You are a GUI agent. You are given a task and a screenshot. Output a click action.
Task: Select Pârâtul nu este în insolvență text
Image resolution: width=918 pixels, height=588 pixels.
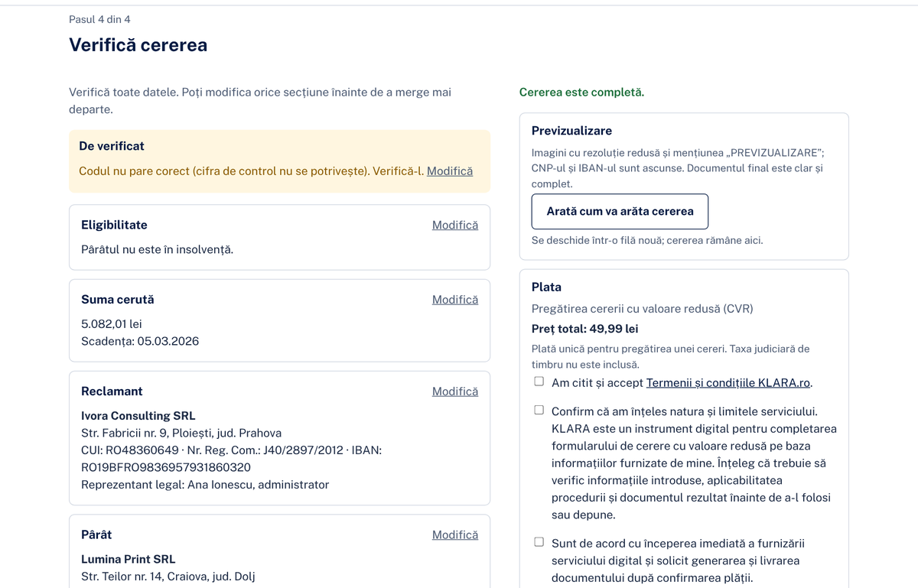tap(158, 249)
